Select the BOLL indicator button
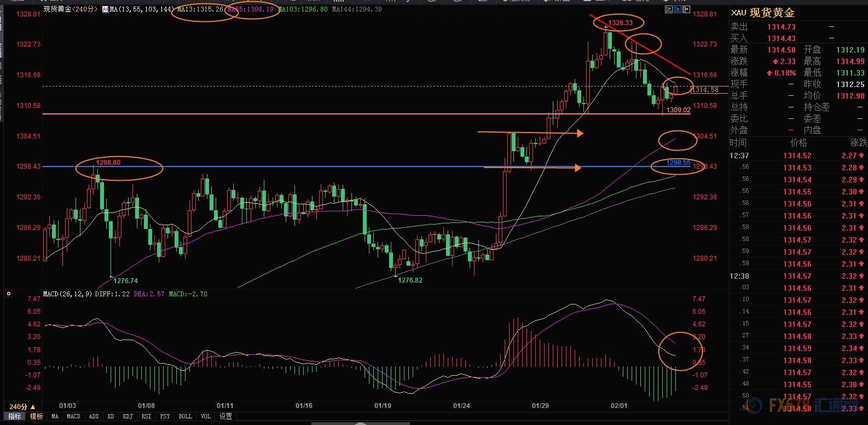This screenshot has width=868, height=425. [185, 416]
